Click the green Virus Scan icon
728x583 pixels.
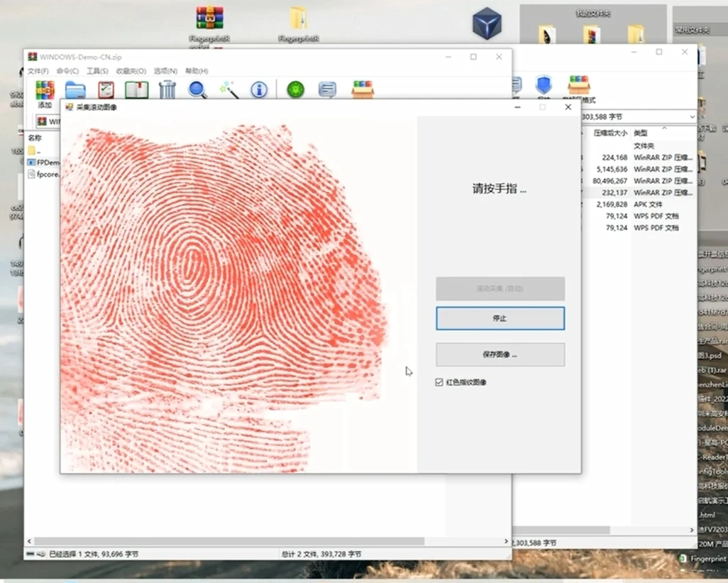(295, 89)
